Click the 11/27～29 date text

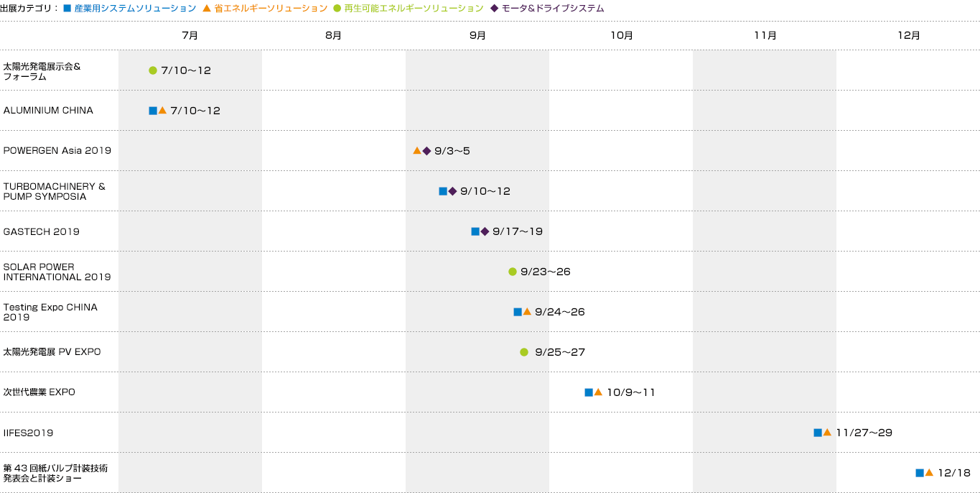click(864, 433)
